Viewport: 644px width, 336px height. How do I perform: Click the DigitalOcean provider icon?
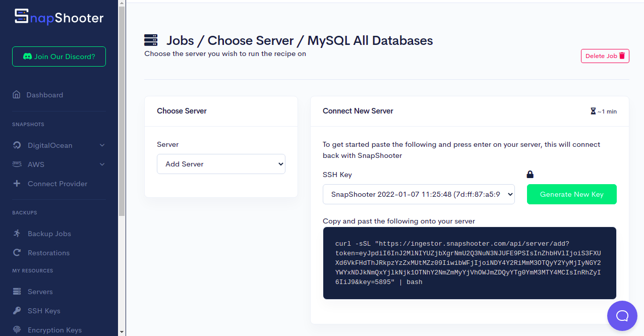(17, 145)
